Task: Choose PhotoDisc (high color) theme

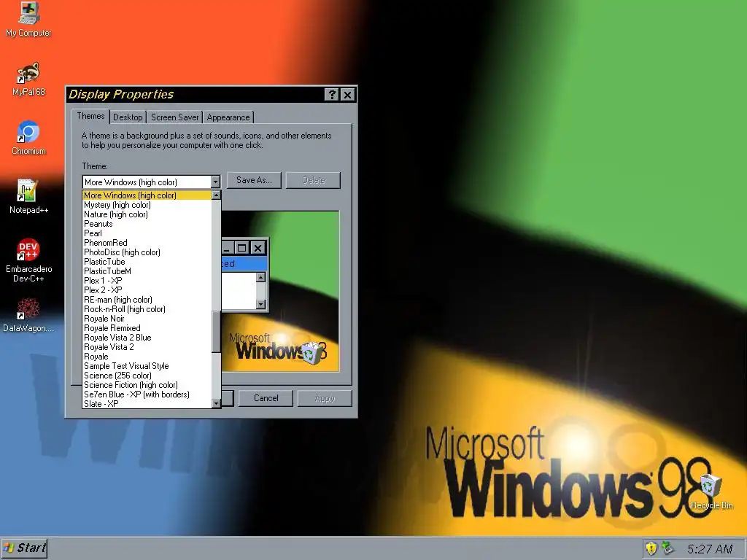Action: coord(147,252)
